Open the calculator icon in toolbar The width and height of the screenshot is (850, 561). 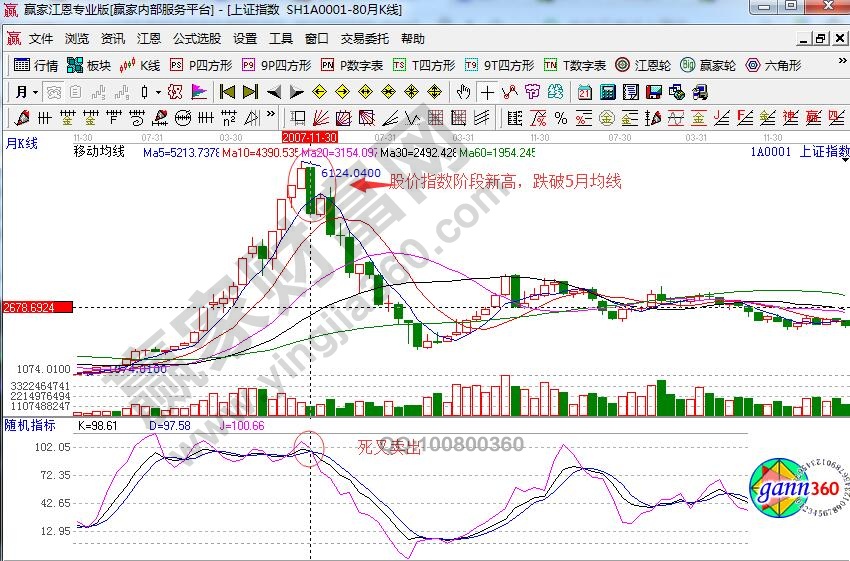pos(608,92)
